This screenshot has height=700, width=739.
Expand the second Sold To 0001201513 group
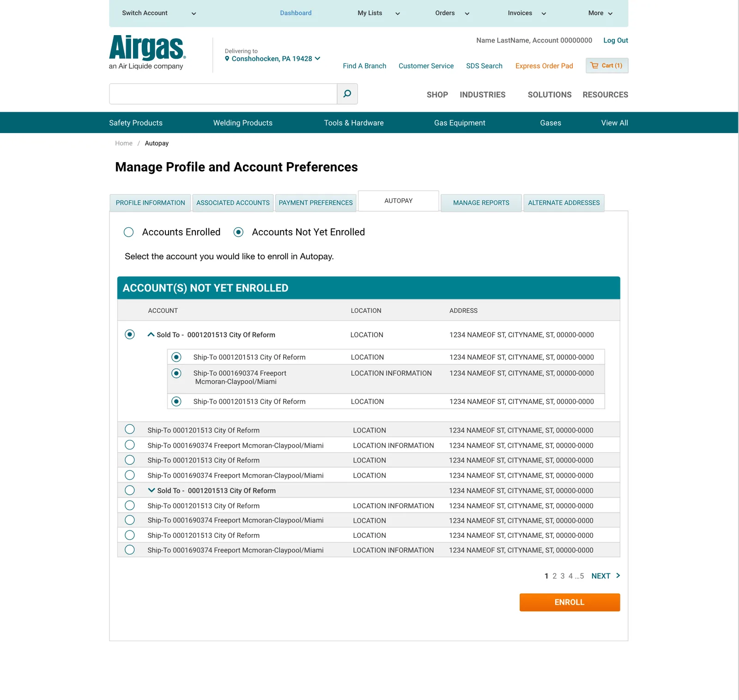point(151,490)
